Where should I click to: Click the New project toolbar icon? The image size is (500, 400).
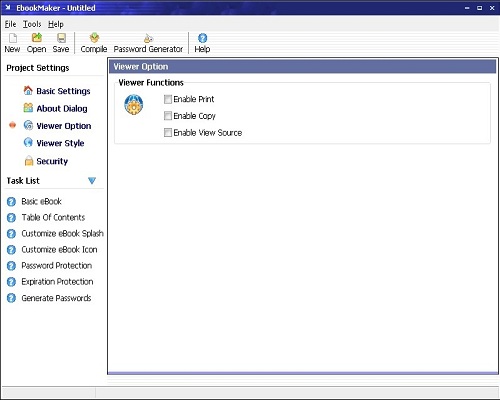click(13, 38)
